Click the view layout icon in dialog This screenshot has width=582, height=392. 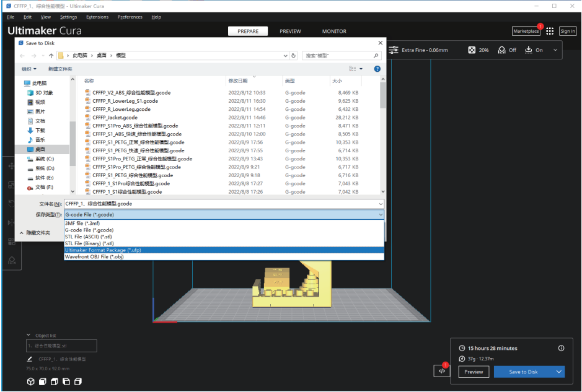(352, 69)
